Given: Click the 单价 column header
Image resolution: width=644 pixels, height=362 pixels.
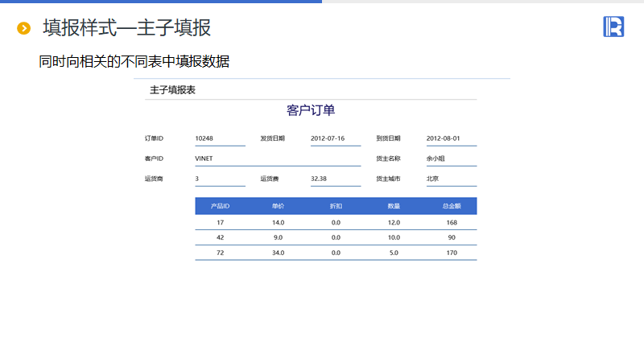Looking at the screenshot, I should [x=278, y=206].
